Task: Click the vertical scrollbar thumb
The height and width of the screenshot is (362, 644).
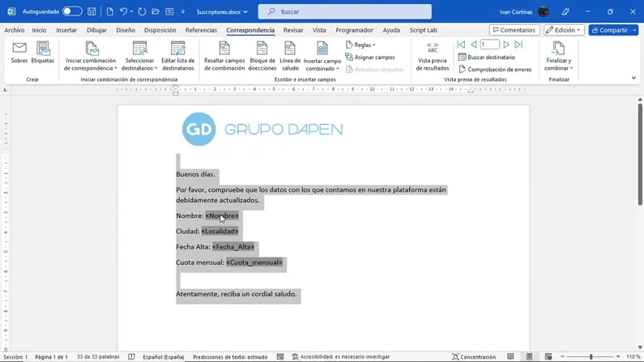Action: pos(640,154)
